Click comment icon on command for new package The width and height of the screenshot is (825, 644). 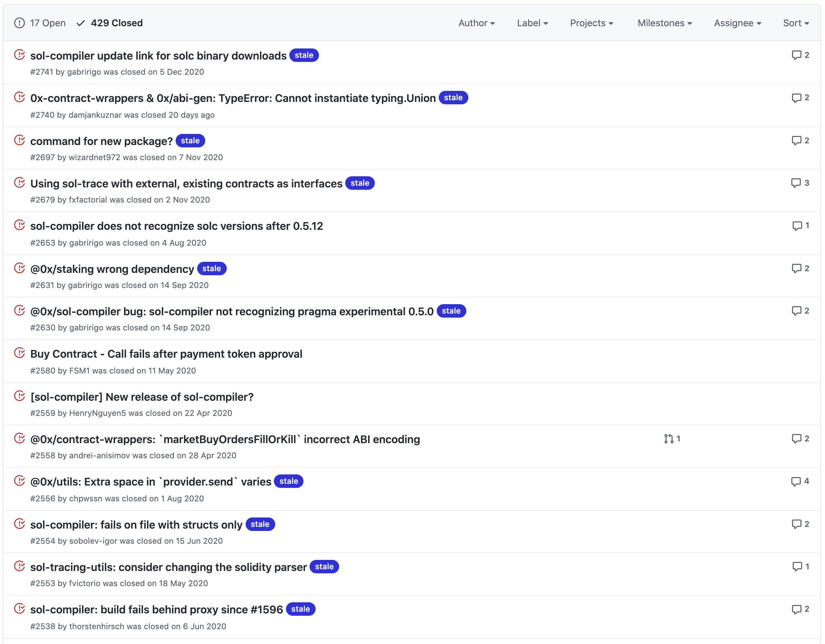(x=796, y=141)
